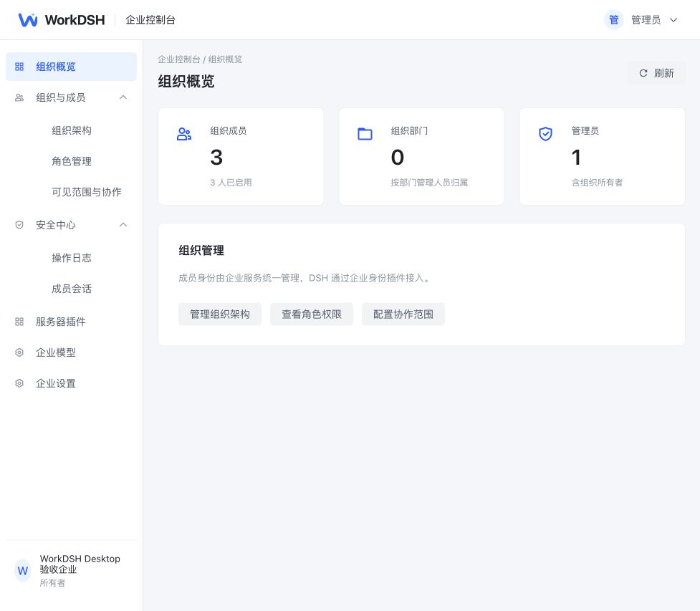Click the 组织部门 card label
This screenshot has width=700, height=611.
click(409, 131)
